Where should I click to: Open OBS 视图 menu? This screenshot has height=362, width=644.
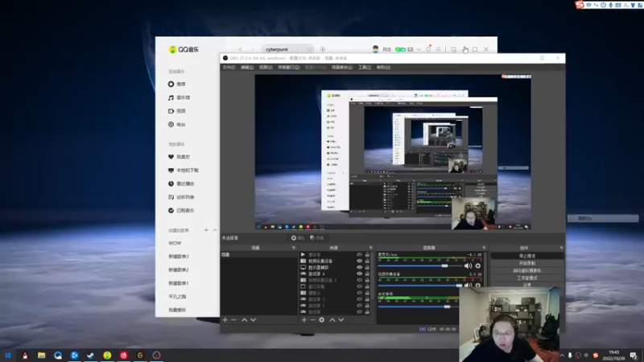266,68
